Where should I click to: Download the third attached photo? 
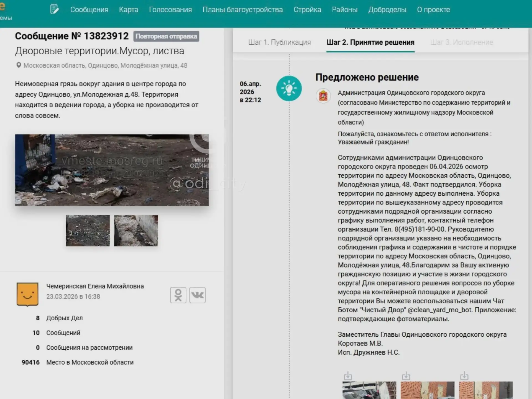tap(464, 376)
